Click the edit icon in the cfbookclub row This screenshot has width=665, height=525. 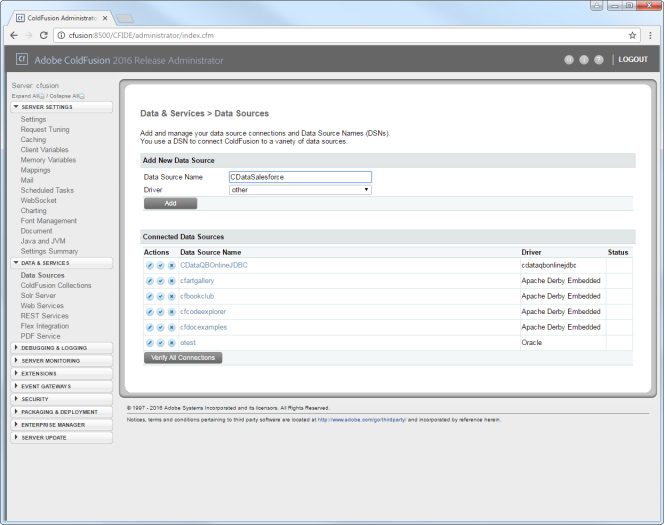[x=150, y=297]
